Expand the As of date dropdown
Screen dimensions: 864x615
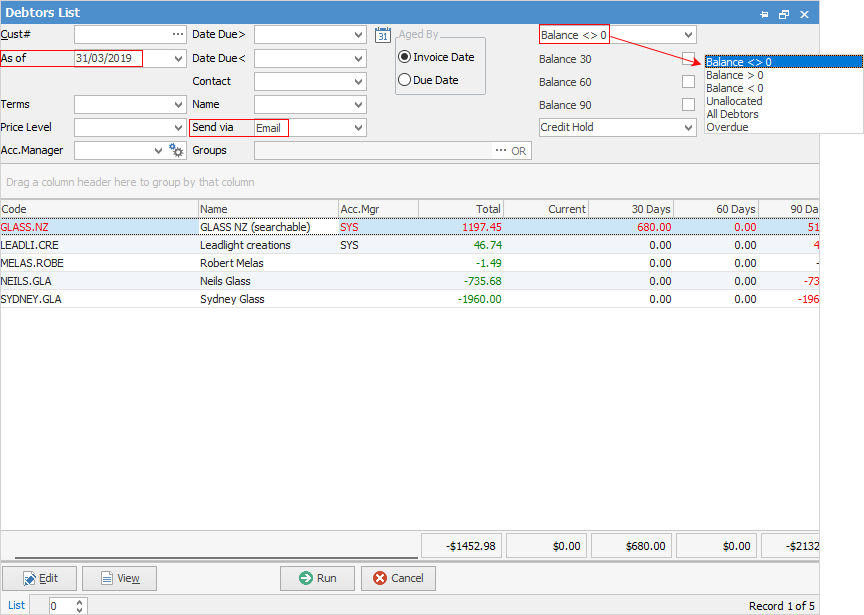point(178,59)
